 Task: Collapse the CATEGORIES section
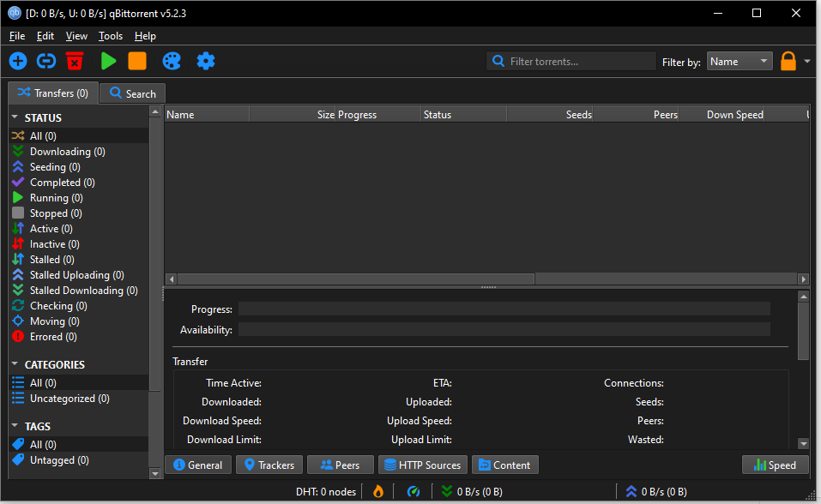[15, 363]
